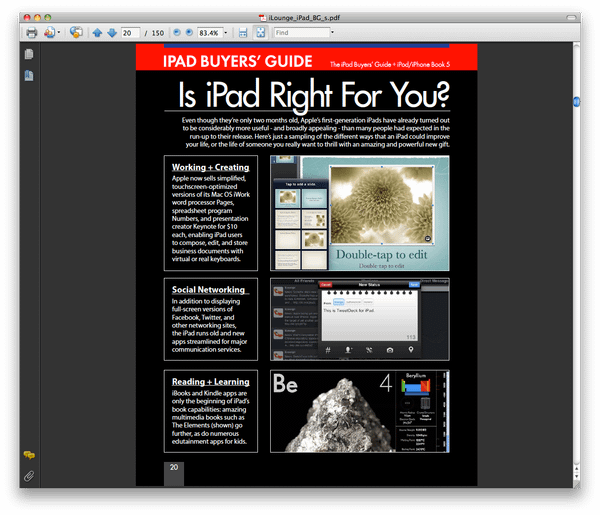The width and height of the screenshot is (600, 515).
Task: Click the "IPAD BUYERS' GUIDE" banner title
Action: (x=238, y=61)
